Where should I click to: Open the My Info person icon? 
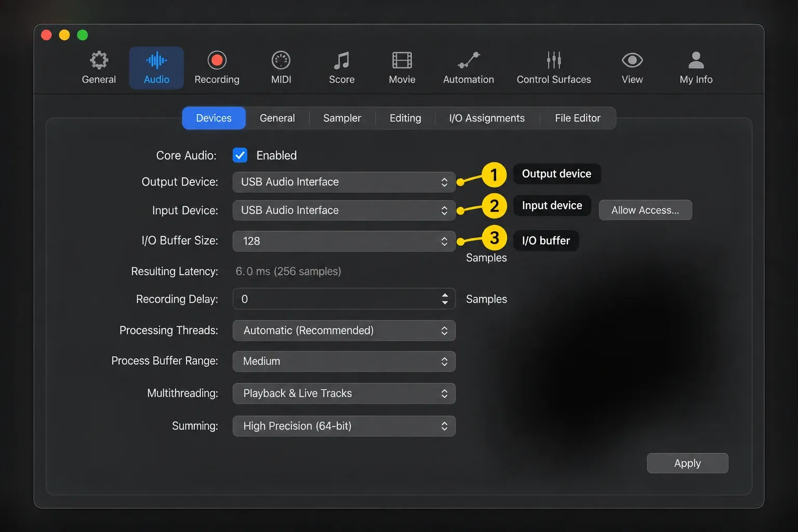tap(696, 60)
